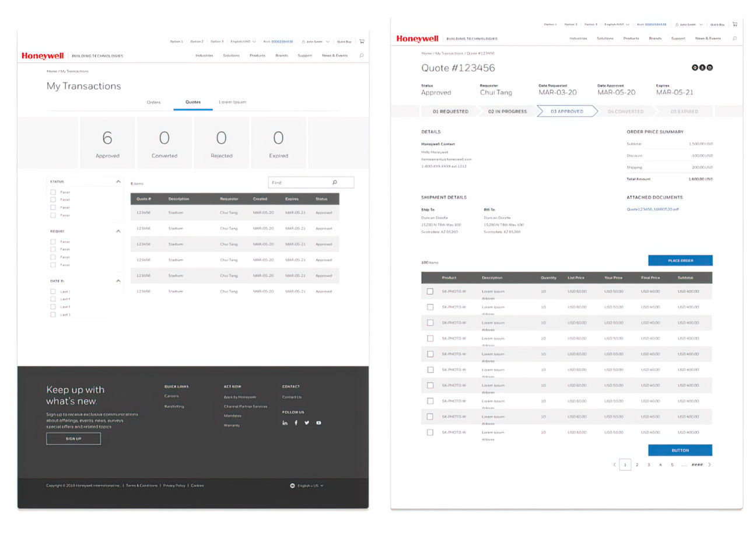Viewport: 756px width, 538px height.
Task: Collapse the STATUS filter section chevron
Action: [x=118, y=181]
